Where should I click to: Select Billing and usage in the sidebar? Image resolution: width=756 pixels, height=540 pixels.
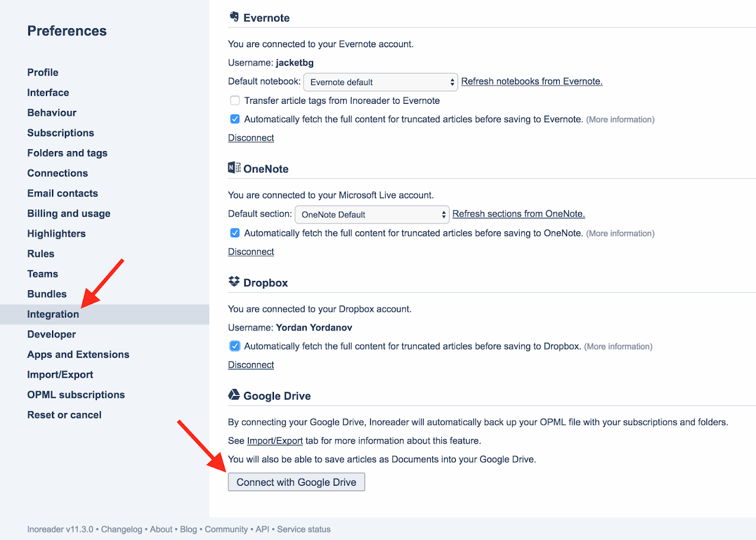point(69,213)
